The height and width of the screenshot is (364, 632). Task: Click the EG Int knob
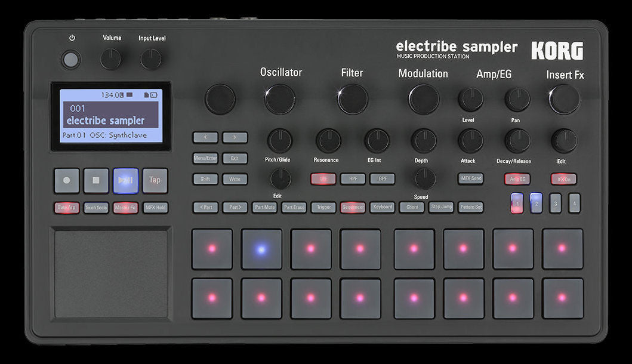377,141
